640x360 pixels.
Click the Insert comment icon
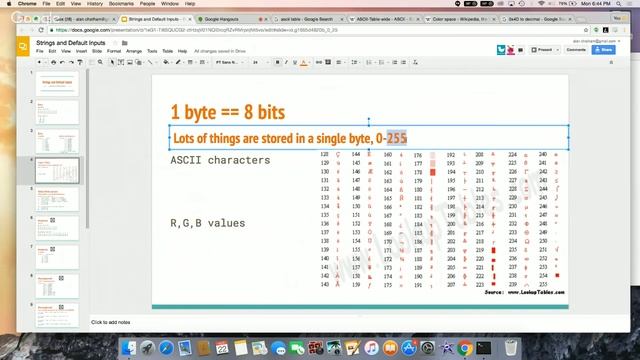tap(328, 62)
